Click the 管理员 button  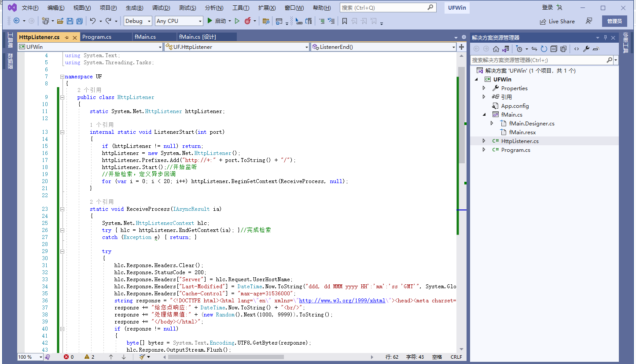(x=614, y=21)
